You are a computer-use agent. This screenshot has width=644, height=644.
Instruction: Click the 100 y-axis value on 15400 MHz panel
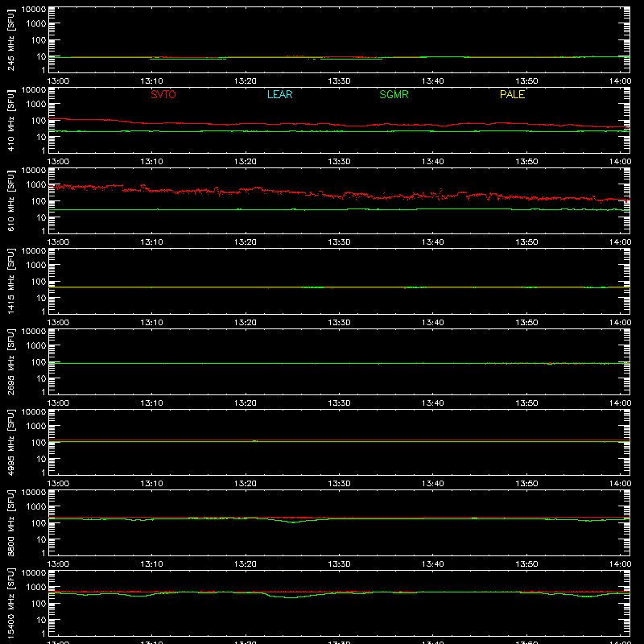click(x=39, y=604)
